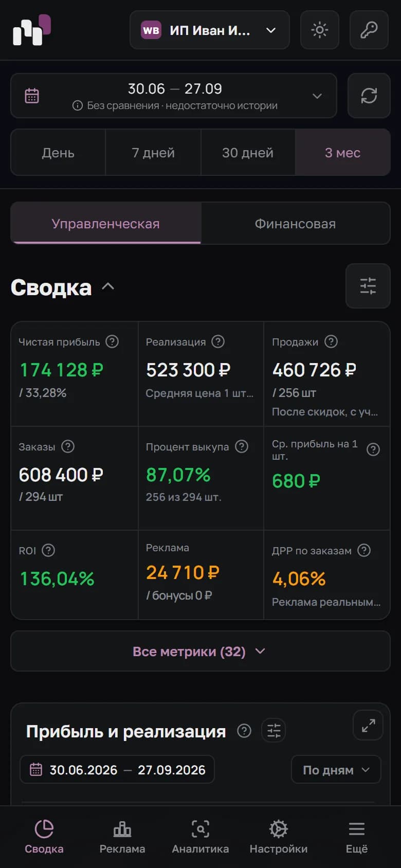
Task: Click the 174 128 ₽ net profit value
Action: click(62, 370)
